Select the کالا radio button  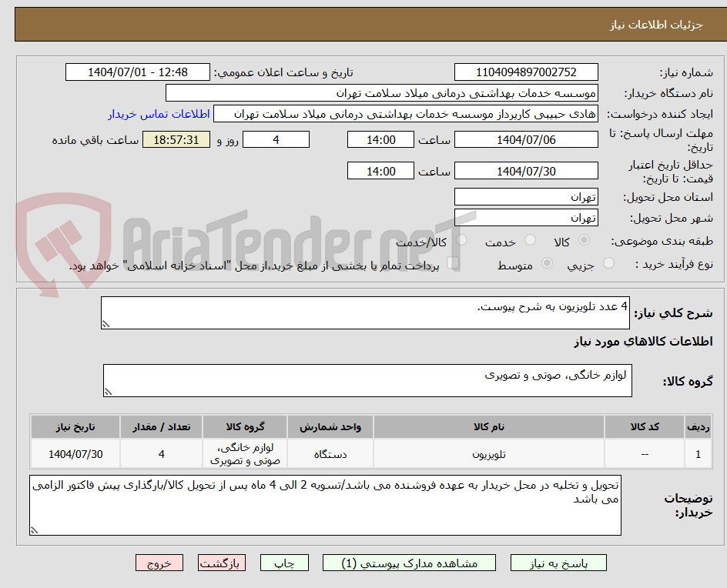[x=584, y=239]
